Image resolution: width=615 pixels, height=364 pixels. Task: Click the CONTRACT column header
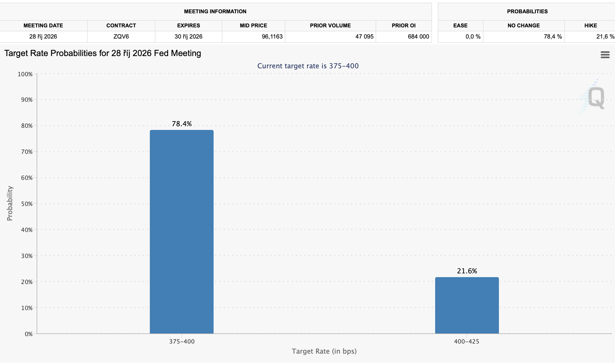pos(121,26)
